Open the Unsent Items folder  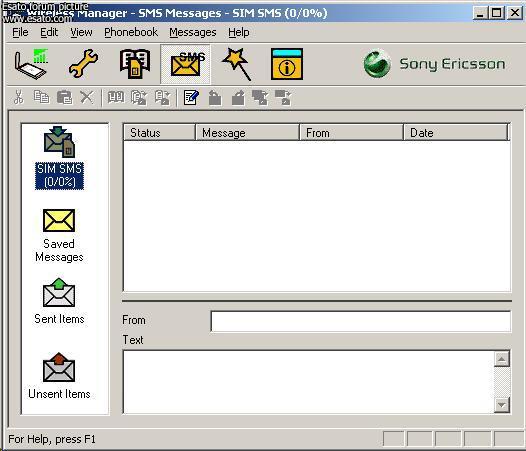click(59, 376)
